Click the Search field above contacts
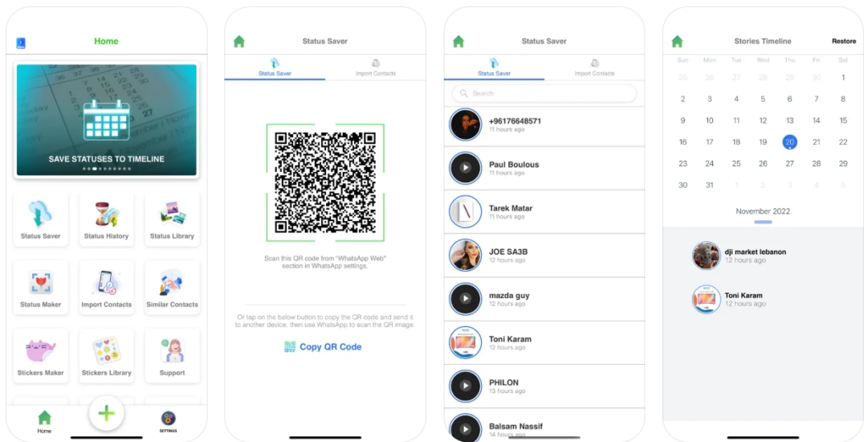 (544, 93)
